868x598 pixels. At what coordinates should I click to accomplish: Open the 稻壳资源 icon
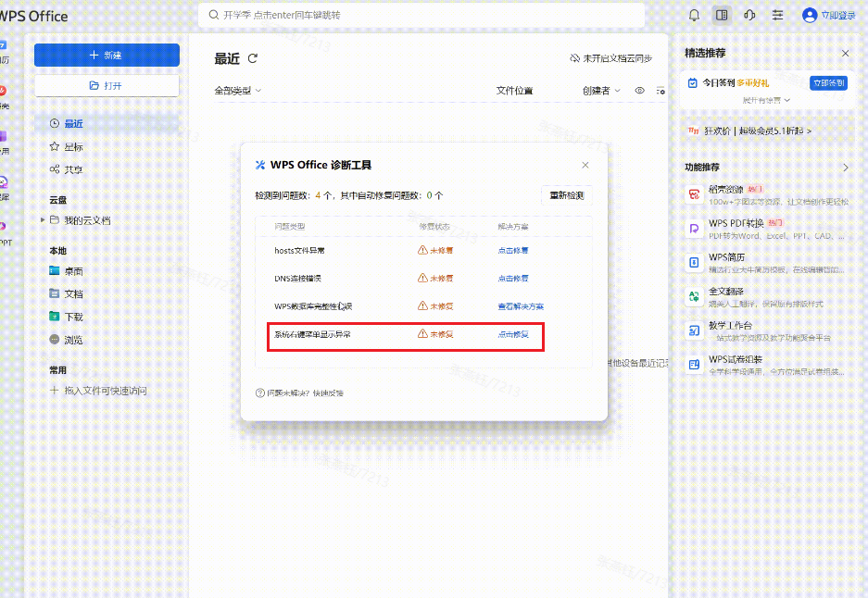[694, 194]
